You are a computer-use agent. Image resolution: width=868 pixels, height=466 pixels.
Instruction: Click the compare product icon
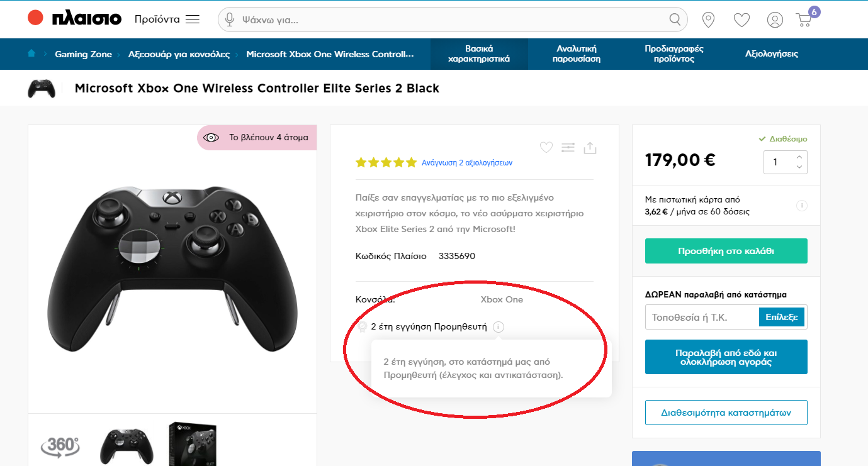pos(568,148)
